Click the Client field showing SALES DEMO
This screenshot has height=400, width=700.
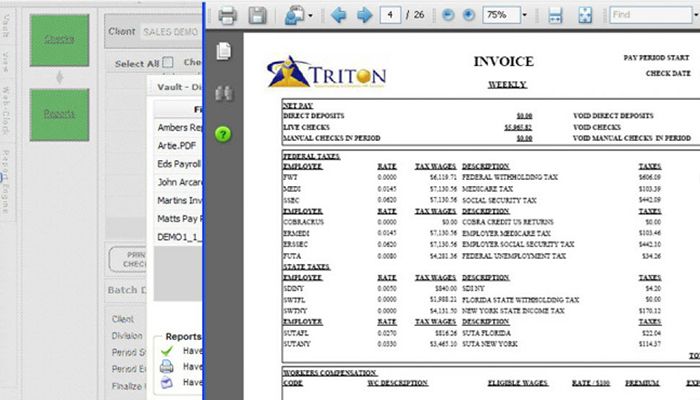[171, 32]
